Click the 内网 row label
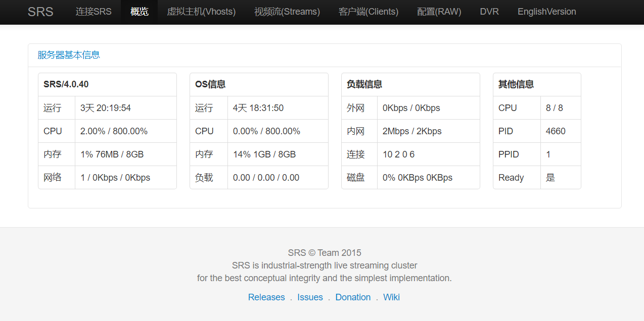Image resolution: width=644 pixels, height=321 pixels. point(356,131)
